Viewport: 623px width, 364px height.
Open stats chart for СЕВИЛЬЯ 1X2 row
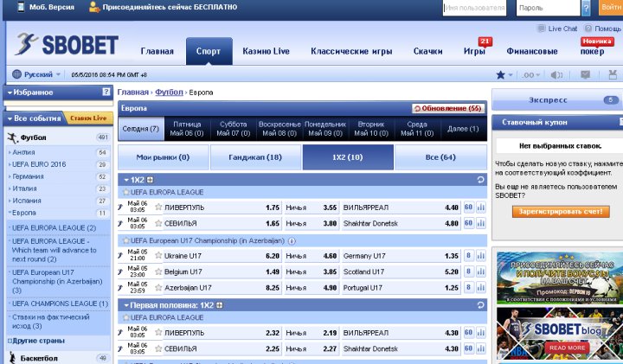tap(481, 223)
